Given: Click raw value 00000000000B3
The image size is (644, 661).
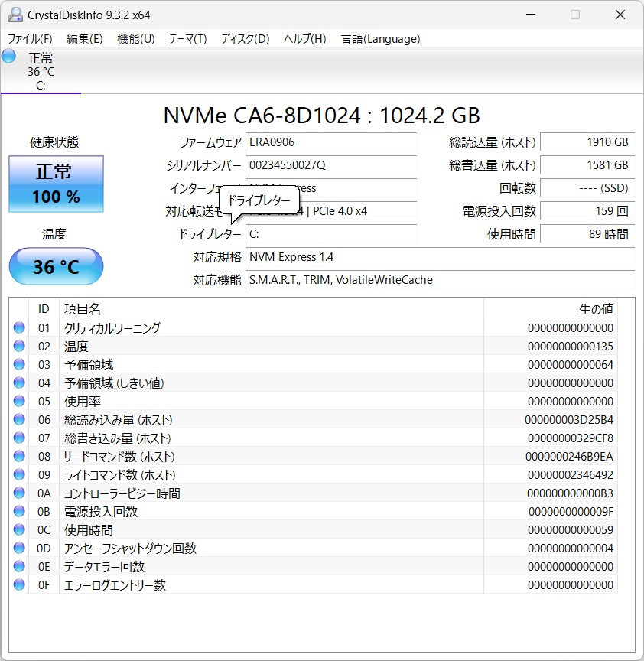Looking at the screenshot, I should [x=571, y=493].
